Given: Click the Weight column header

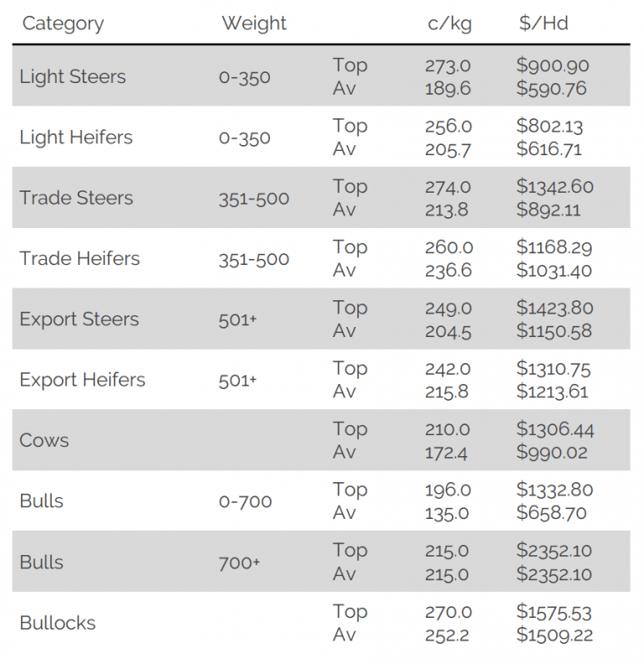Looking at the screenshot, I should (254, 23).
